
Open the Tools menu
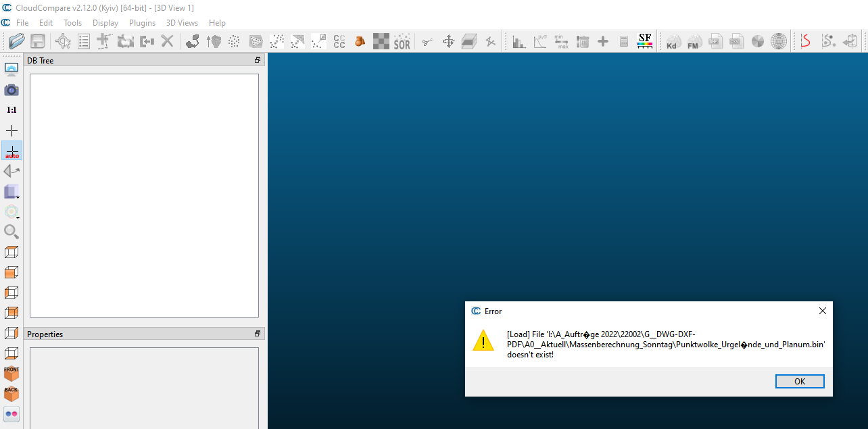(x=72, y=22)
